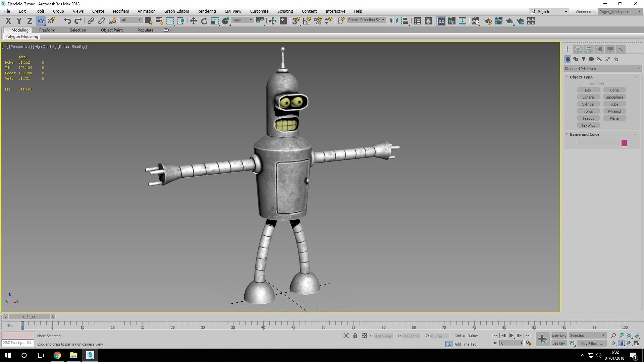
Task: Open the Rendering menu
Action: 207,11
